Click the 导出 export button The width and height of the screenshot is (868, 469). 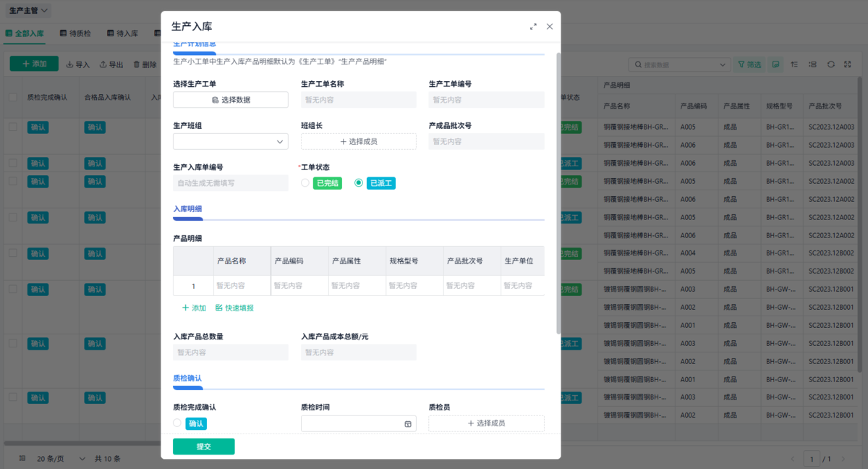coord(111,64)
